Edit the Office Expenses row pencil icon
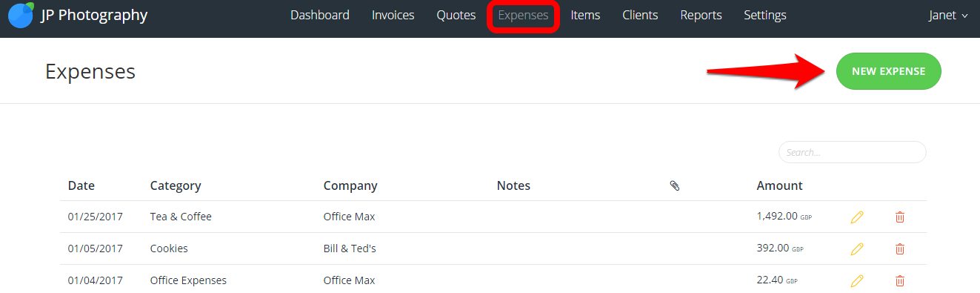 click(857, 281)
